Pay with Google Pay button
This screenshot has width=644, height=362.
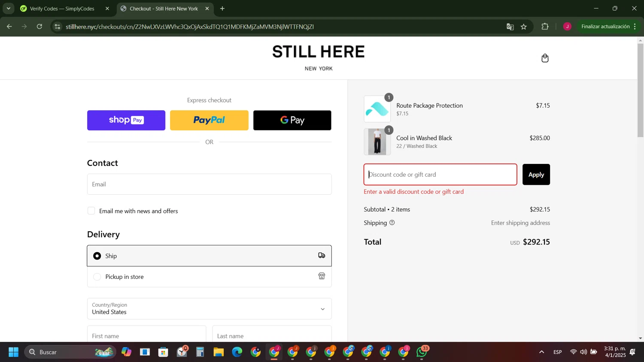[x=292, y=120]
